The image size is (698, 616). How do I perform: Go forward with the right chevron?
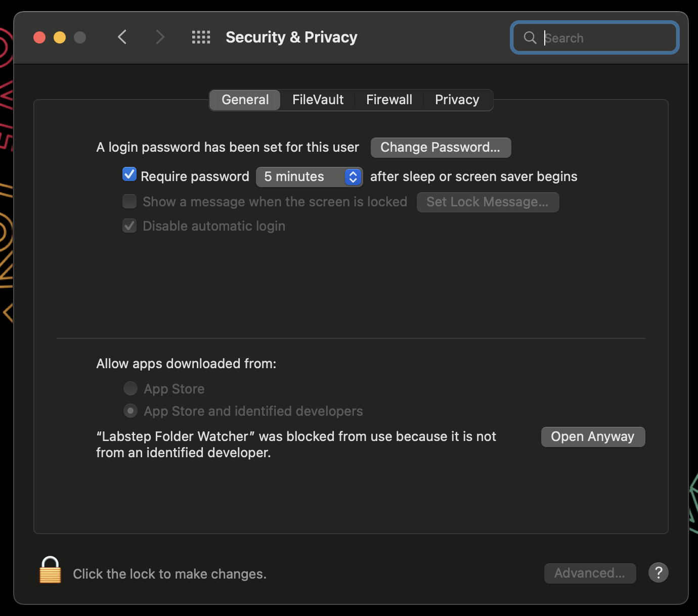pyautogui.click(x=160, y=37)
